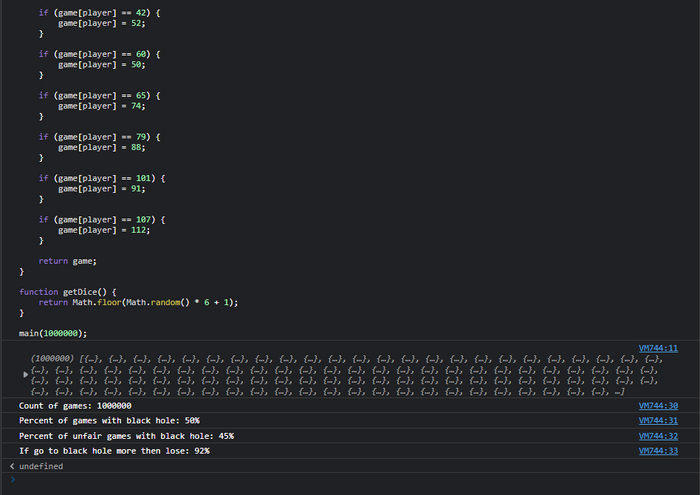
Task: Follow the VM744:31 source link
Action: (x=658, y=421)
